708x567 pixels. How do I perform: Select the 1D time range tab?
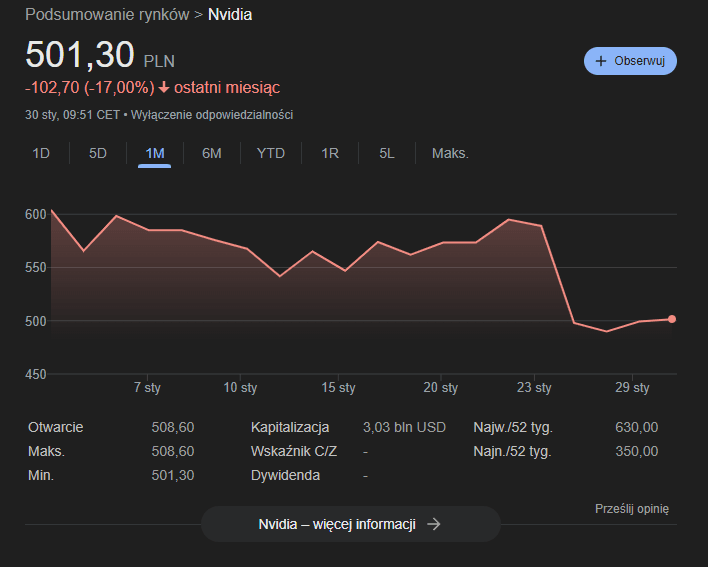click(x=41, y=153)
